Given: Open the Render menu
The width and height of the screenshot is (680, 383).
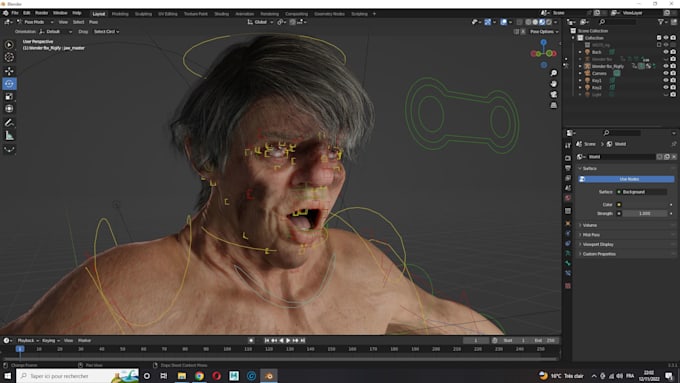Looking at the screenshot, I should pos(42,13).
